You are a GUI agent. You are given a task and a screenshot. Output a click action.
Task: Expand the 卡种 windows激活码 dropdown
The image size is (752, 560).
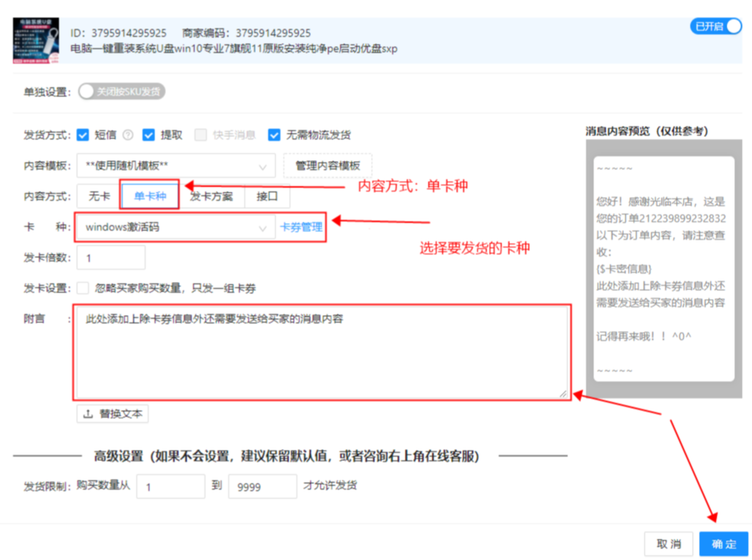click(175, 227)
